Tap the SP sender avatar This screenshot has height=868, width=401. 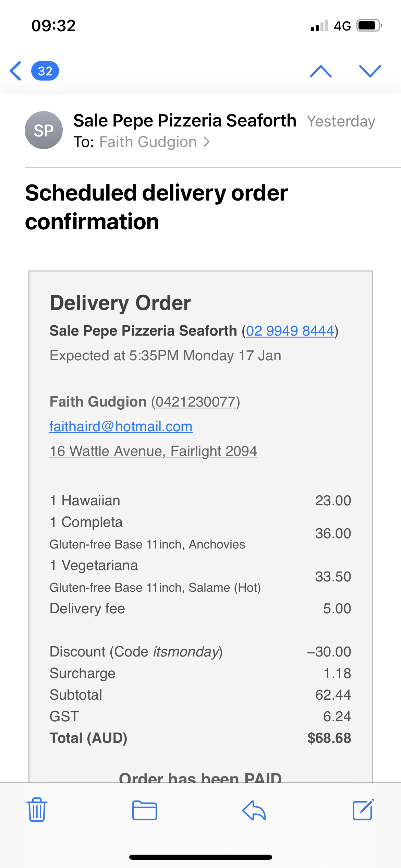pos(44,130)
